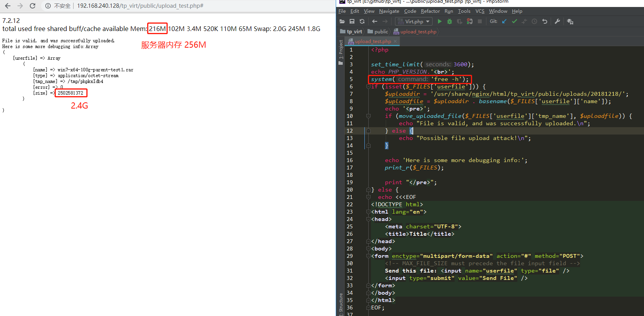Collapse the else heredoc block at line 20
The height and width of the screenshot is (316, 644).
click(x=368, y=190)
